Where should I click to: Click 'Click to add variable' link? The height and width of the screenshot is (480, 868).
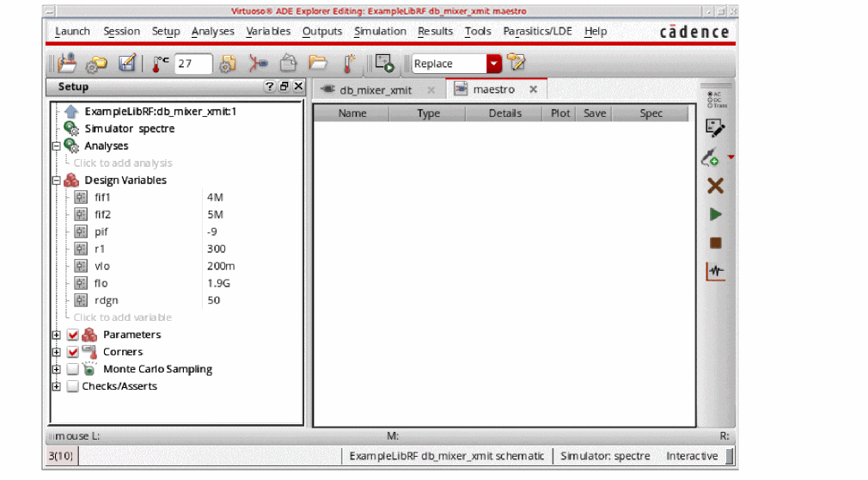[122, 317]
